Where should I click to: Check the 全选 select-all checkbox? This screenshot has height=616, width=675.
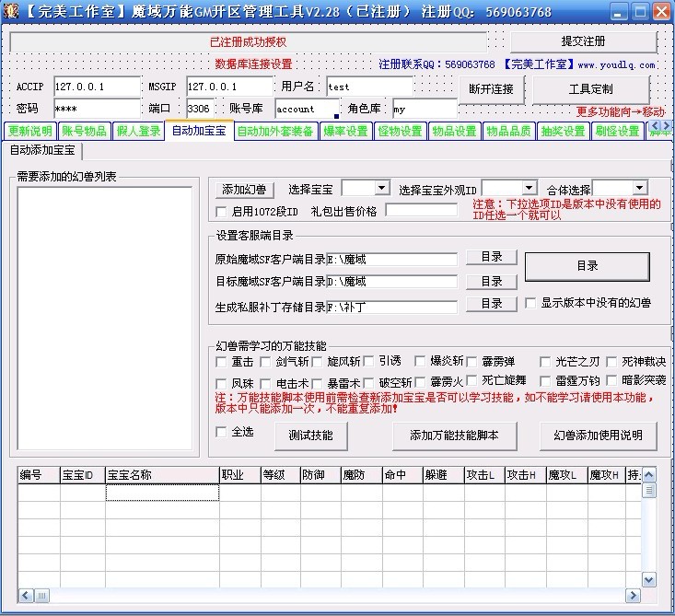221,432
